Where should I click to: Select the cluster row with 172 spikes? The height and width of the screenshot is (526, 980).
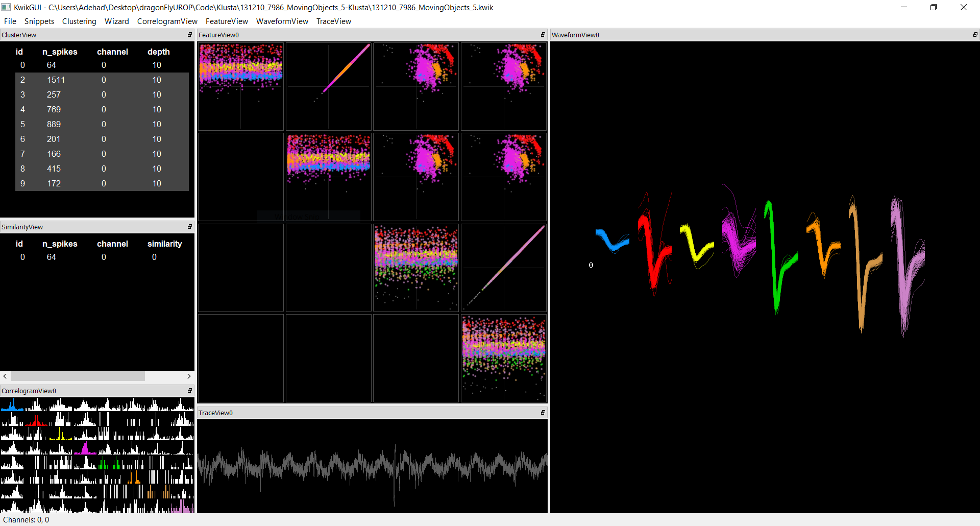tap(102, 183)
